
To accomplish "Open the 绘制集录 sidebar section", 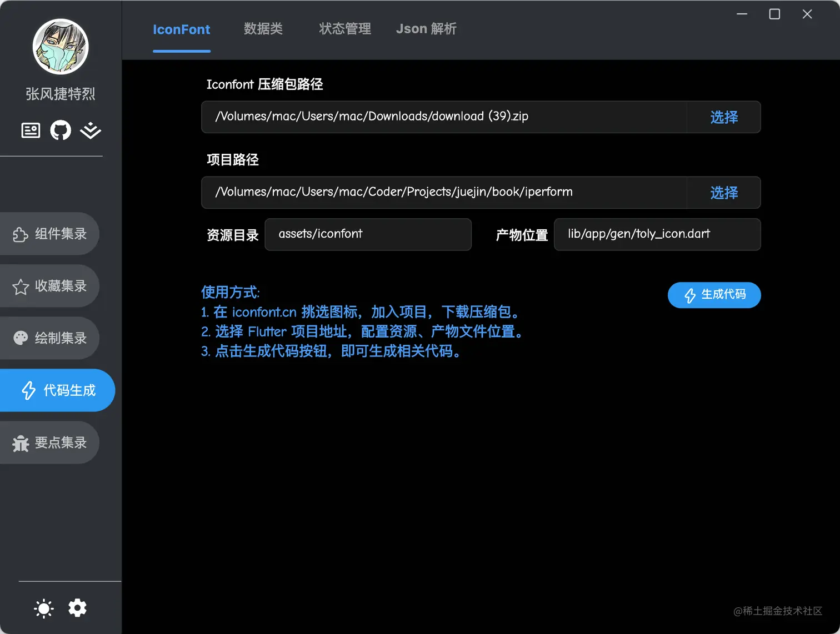I will [50, 338].
